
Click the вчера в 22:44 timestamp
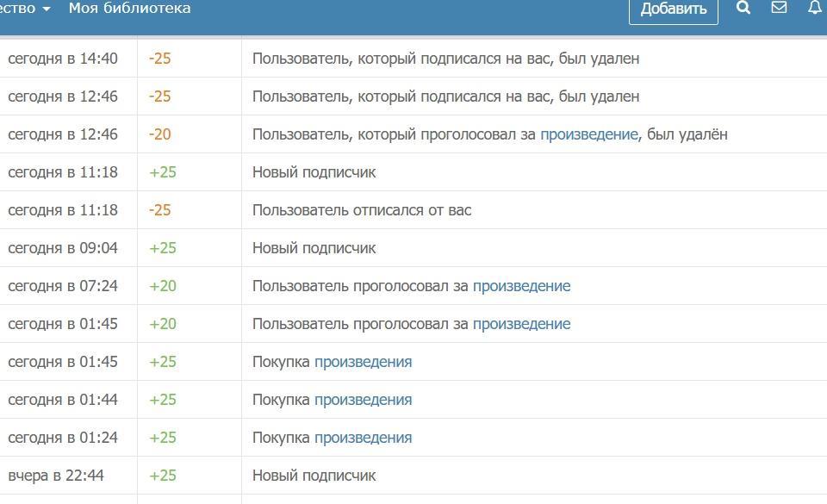coord(56,476)
